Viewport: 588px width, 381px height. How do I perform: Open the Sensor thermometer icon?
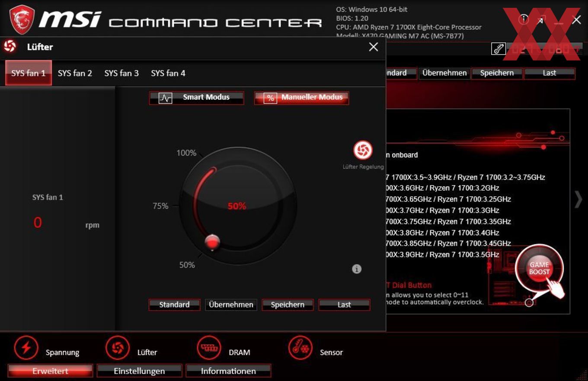[x=300, y=348]
